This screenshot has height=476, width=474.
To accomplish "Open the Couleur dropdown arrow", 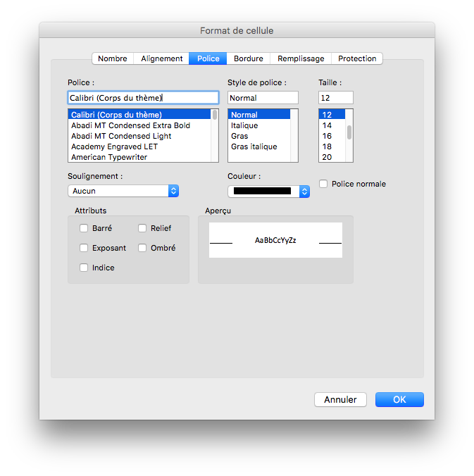I will click(304, 191).
